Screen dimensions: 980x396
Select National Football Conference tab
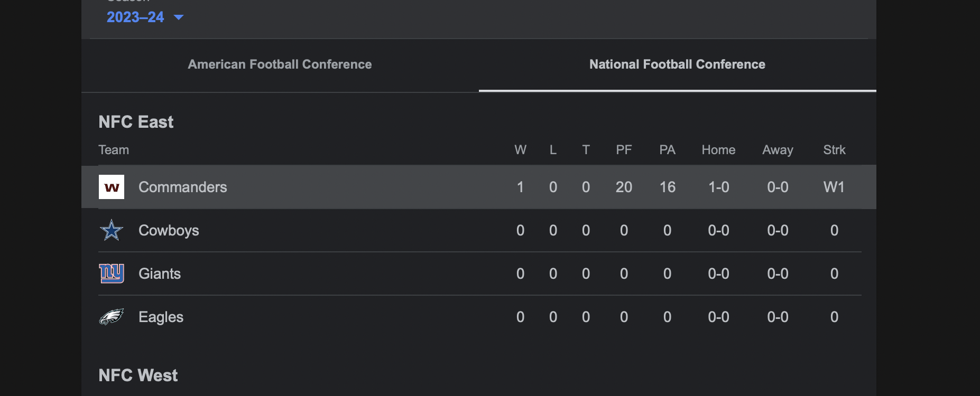pos(677,64)
